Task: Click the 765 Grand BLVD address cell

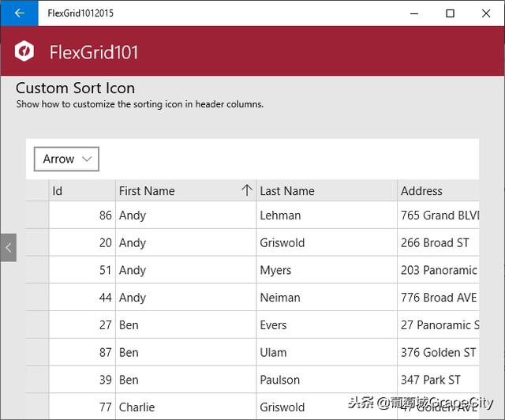Action: (439, 215)
